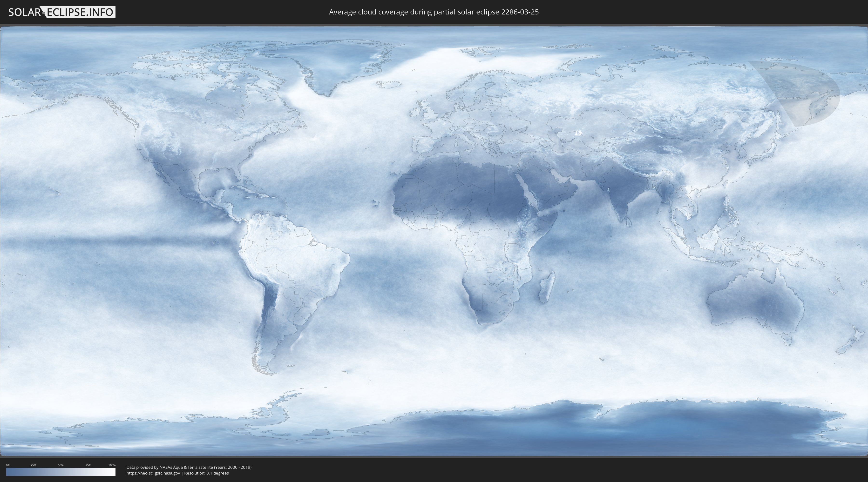Click the map title about eclipse 2286-03-25
The image size is (868, 482).
click(434, 12)
